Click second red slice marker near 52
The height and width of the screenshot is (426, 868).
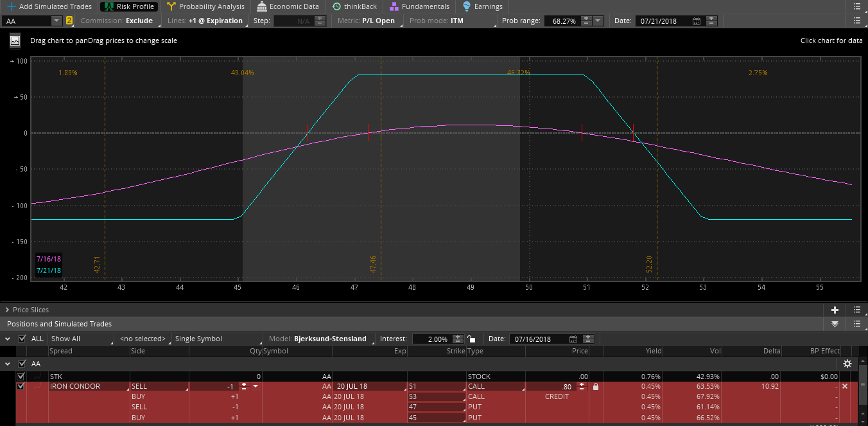pyautogui.click(x=633, y=132)
